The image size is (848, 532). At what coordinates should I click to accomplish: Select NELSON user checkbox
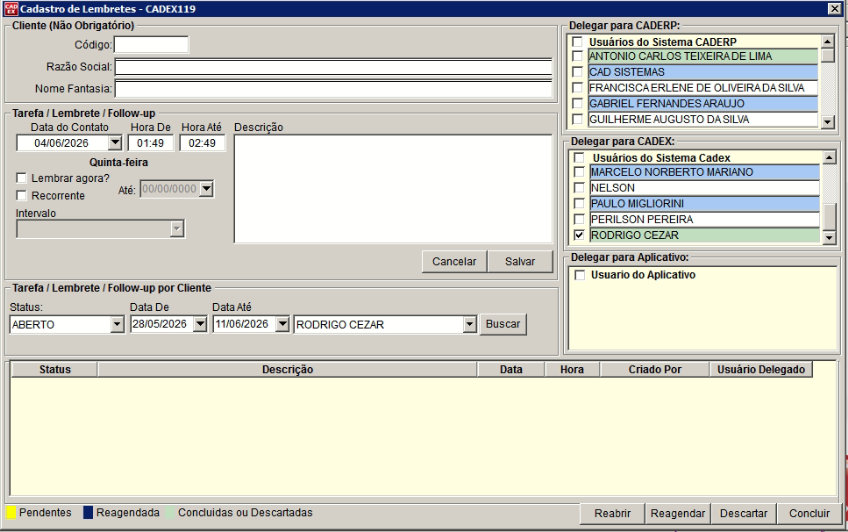click(579, 188)
